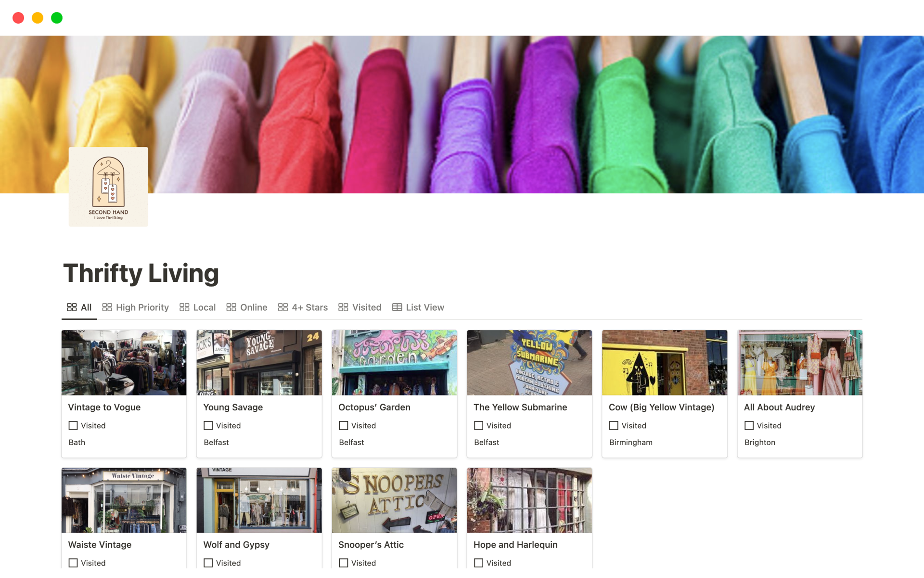Open the Octopus' Garden card

coord(374,407)
